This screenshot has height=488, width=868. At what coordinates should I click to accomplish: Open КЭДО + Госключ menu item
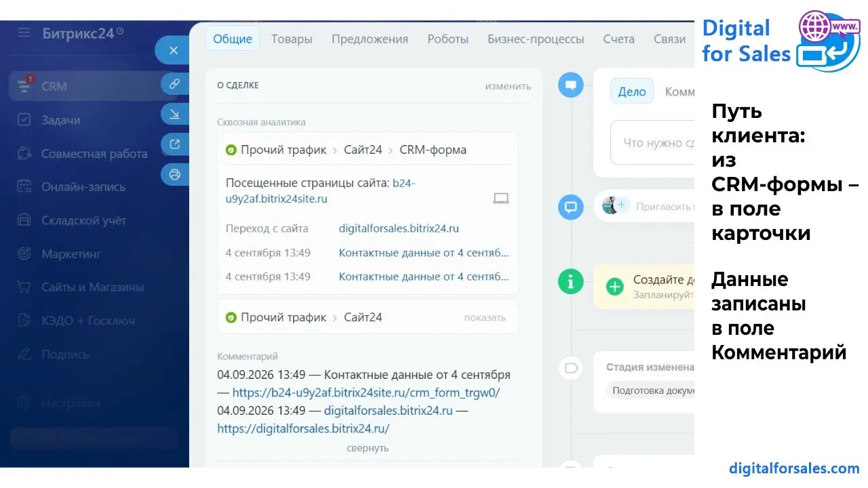88,321
